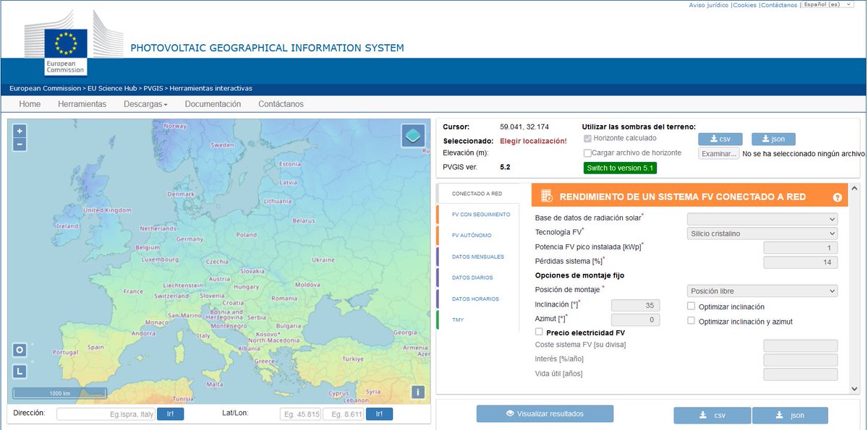The width and height of the screenshot is (868, 430).
Task: Click Ir! next to the address field
Action: tap(171, 414)
